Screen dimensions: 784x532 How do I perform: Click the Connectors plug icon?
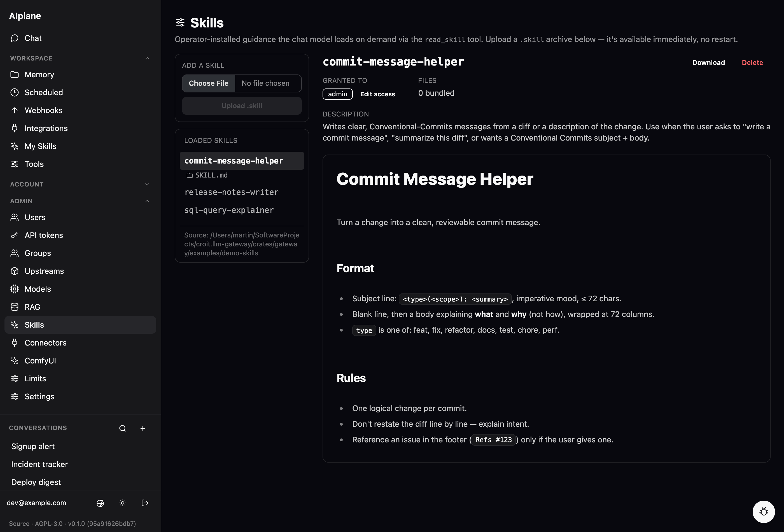tap(15, 342)
